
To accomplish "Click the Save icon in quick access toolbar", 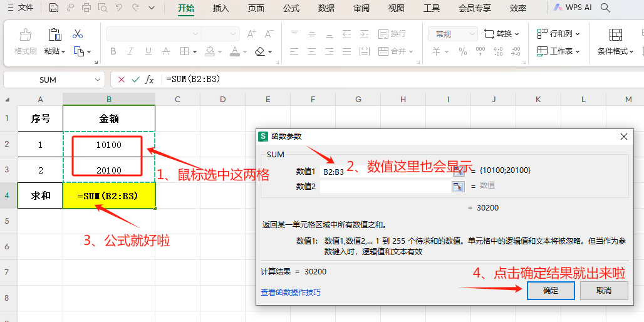I will (x=54, y=8).
